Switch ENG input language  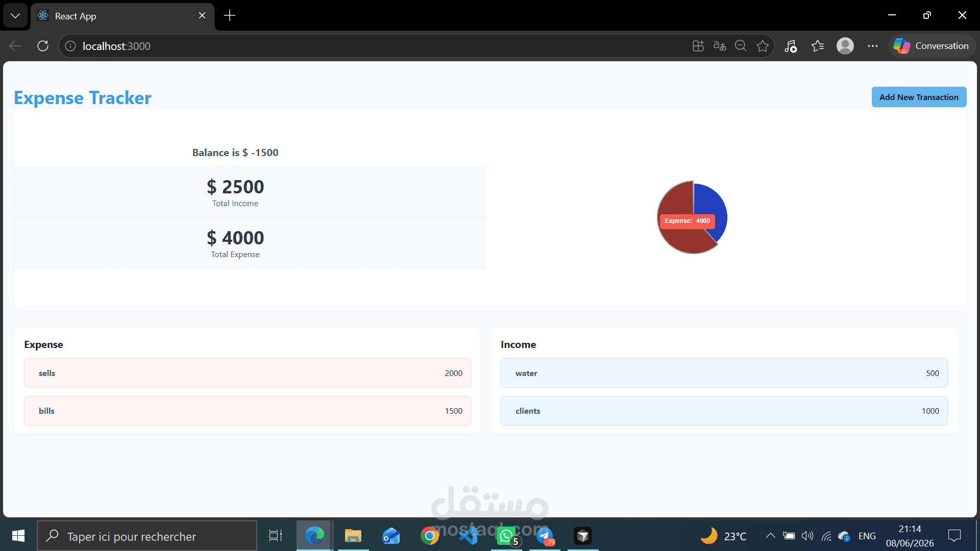(867, 536)
